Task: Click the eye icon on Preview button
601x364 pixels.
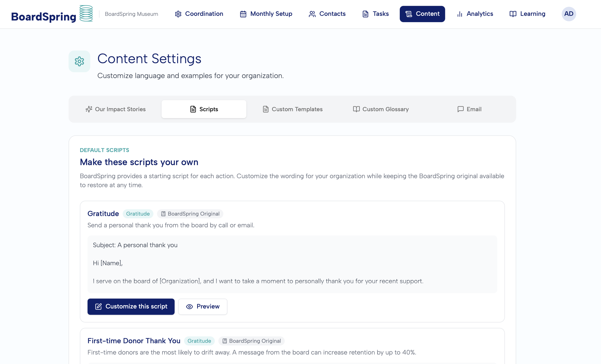Action: (189, 307)
